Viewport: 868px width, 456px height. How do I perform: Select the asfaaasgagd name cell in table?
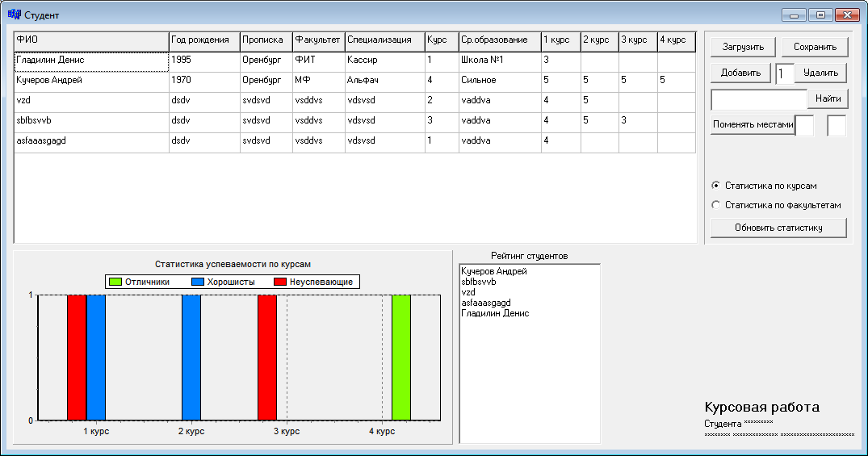[x=91, y=142]
